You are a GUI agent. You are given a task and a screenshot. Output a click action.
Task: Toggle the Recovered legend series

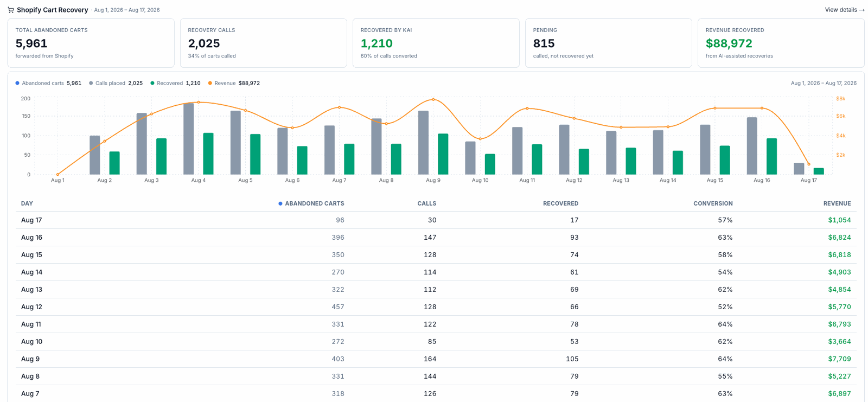point(175,83)
